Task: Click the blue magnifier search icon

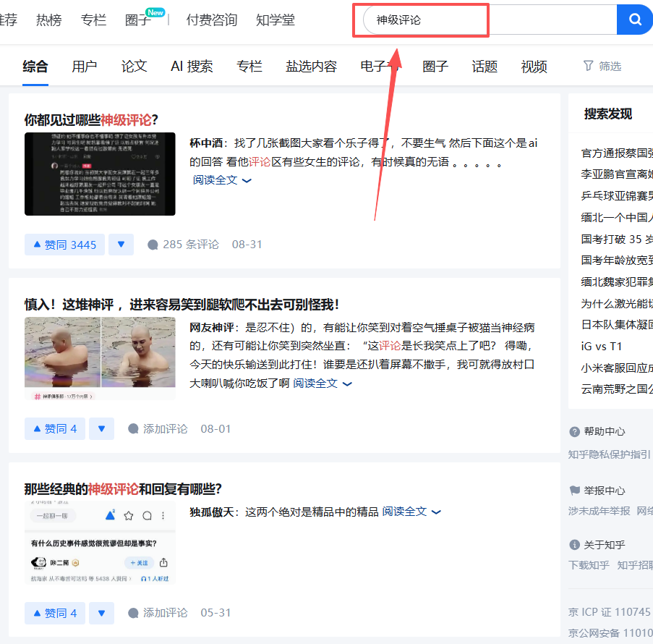Action: 634,20
